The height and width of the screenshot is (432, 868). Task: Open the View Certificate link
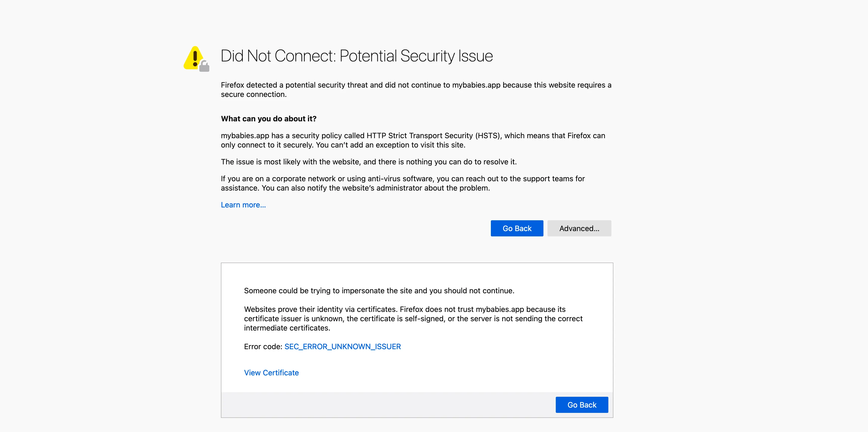271,373
